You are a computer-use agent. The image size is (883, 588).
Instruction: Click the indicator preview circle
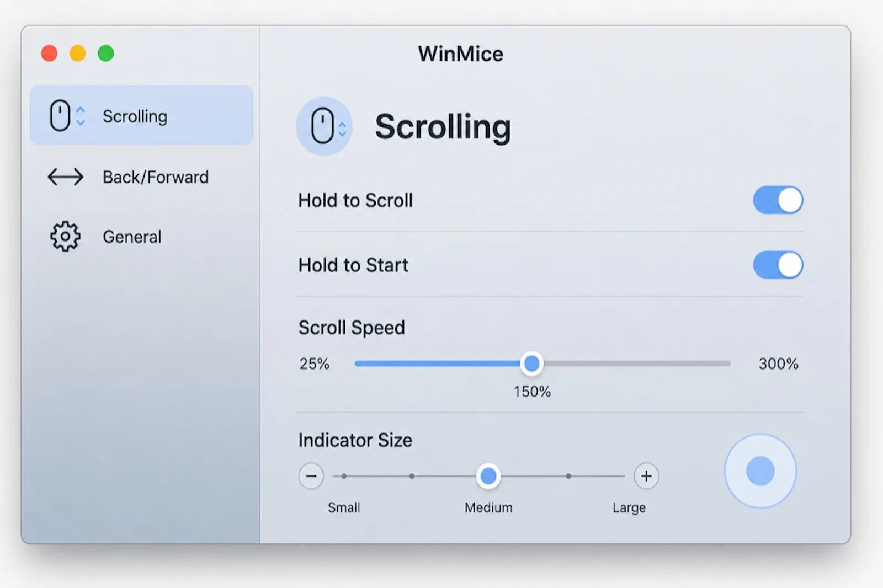(760, 471)
